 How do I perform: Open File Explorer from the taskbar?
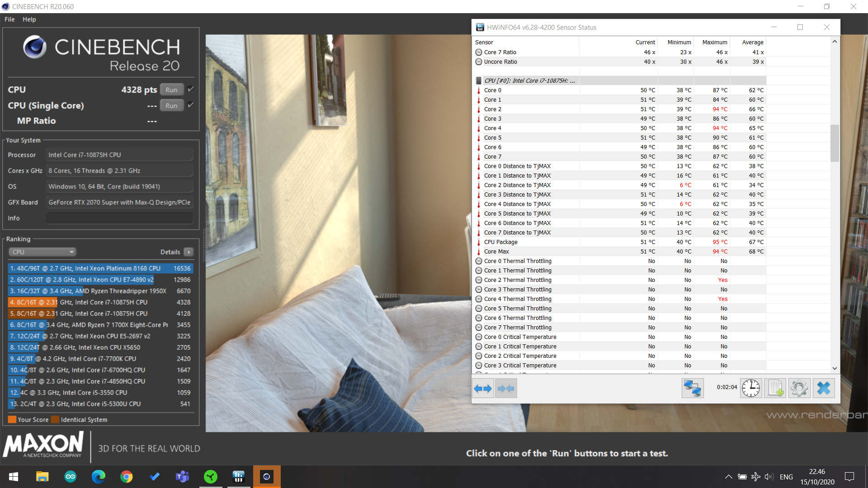[42, 477]
